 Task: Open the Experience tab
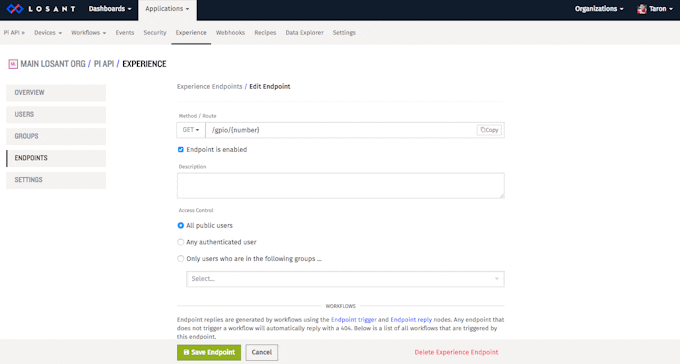point(191,33)
